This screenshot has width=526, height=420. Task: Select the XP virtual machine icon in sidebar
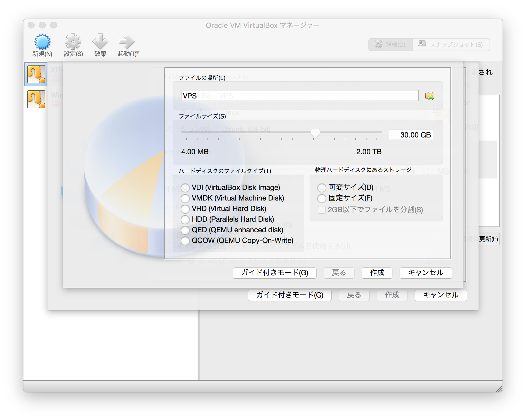(x=36, y=74)
